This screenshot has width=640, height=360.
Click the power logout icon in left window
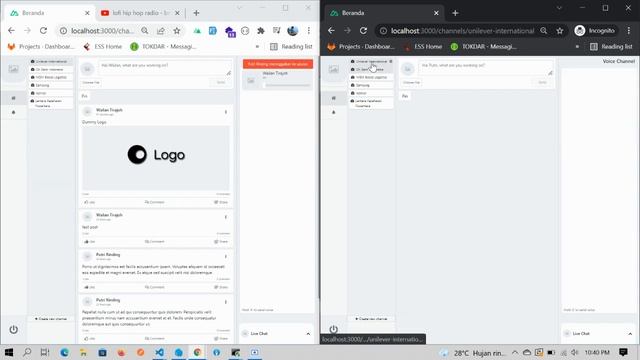tap(13, 329)
